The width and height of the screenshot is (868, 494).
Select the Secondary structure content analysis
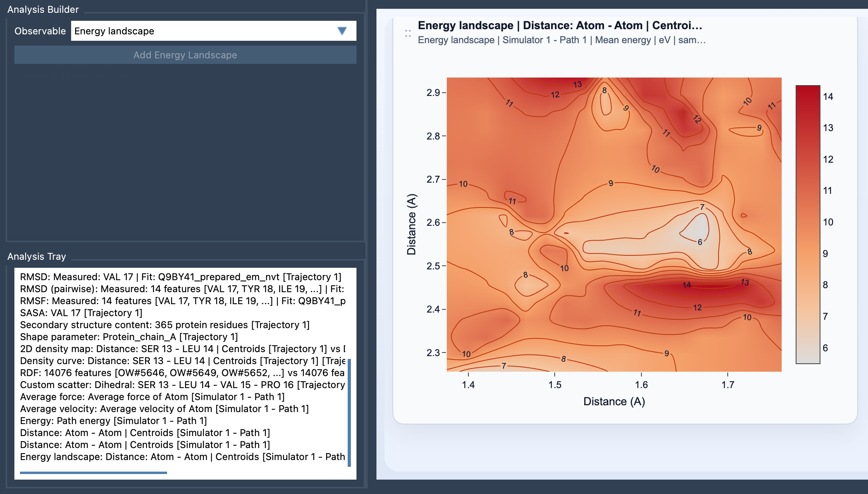(166, 325)
